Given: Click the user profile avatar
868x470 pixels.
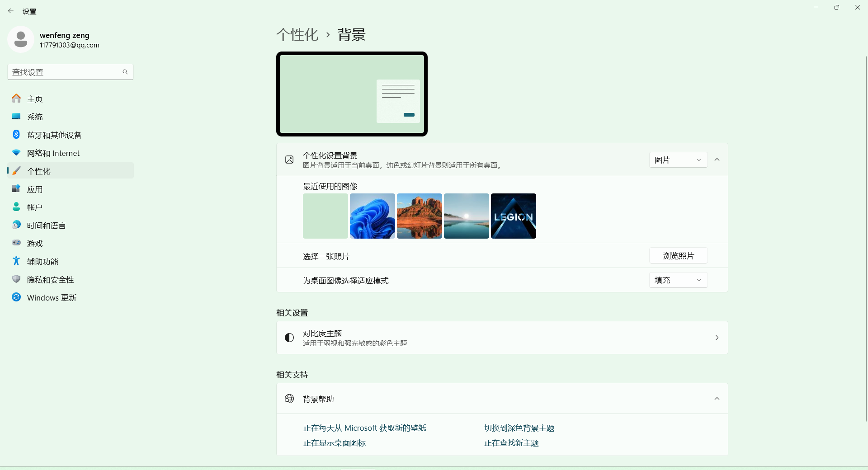Looking at the screenshot, I should pos(21,39).
